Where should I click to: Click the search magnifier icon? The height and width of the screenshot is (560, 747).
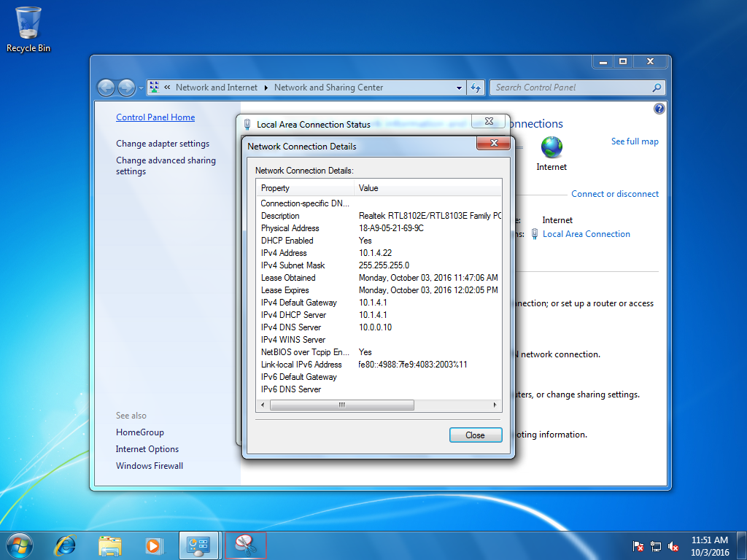click(x=657, y=87)
